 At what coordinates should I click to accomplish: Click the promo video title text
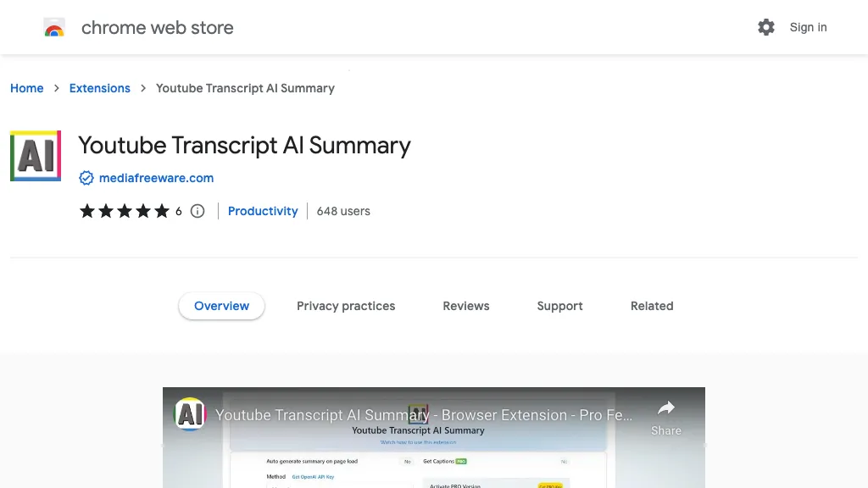tap(424, 415)
